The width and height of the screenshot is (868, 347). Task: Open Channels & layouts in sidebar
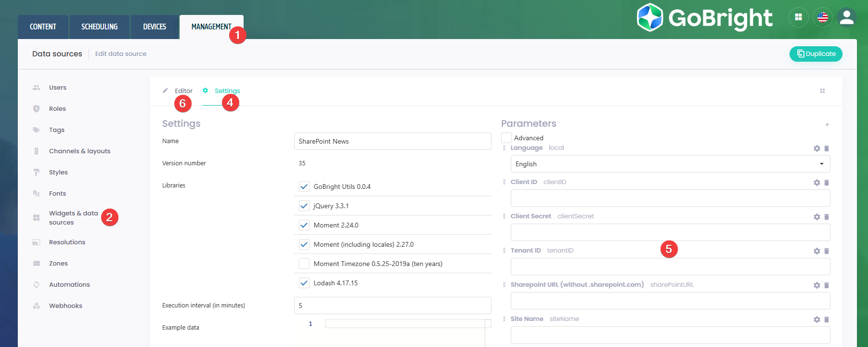pos(79,151)
